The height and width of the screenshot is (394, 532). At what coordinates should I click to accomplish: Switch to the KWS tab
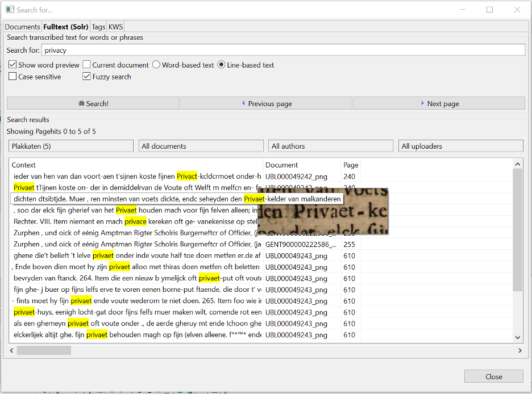click(115, 26)
